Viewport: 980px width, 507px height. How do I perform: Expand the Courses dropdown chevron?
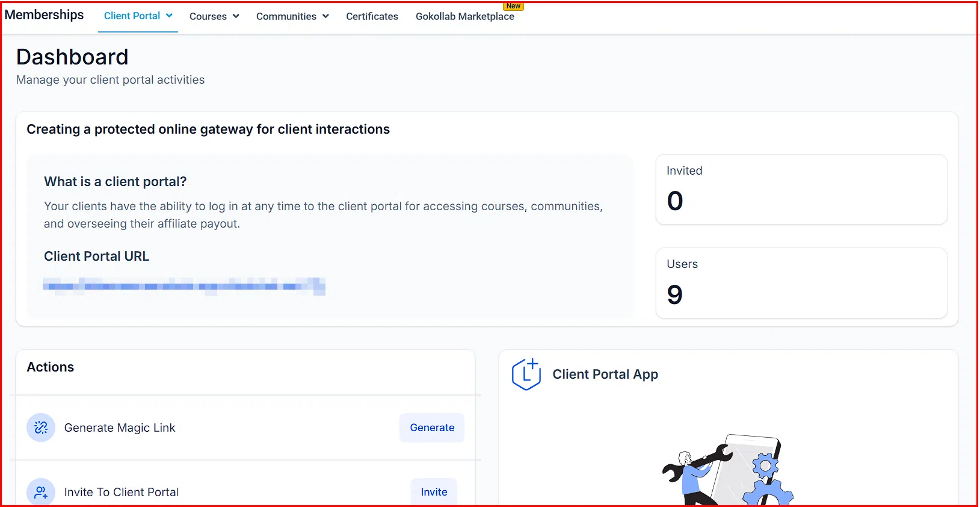[x=236, y=16]
